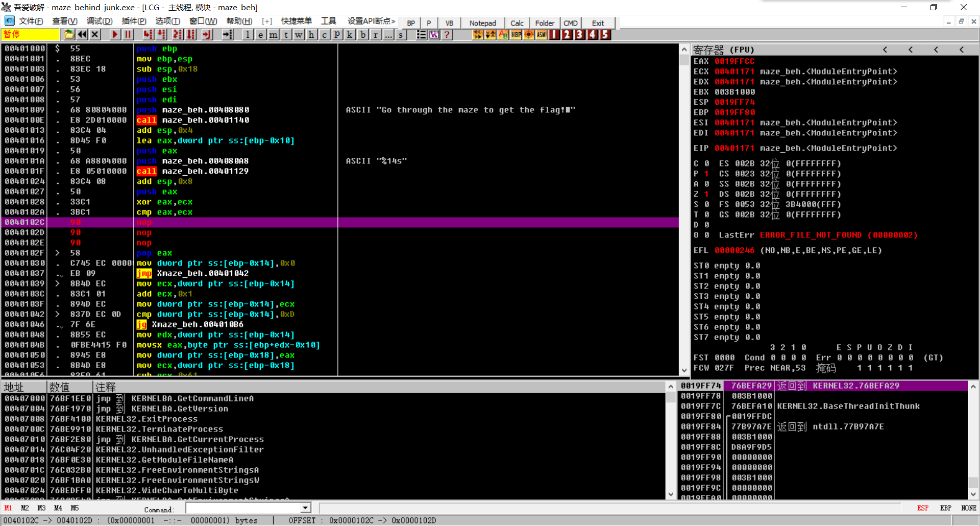Image resolution: width=980 pixels, height=526 pixels.
Task: Click the orange double-arrows plugin icon
Action: [x=477, y=34]
